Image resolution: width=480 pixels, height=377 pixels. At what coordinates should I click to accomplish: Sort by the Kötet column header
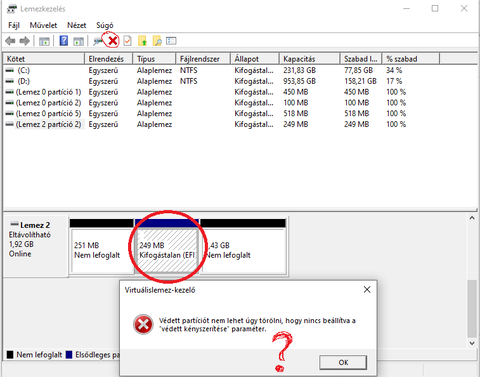click(44, 59)
